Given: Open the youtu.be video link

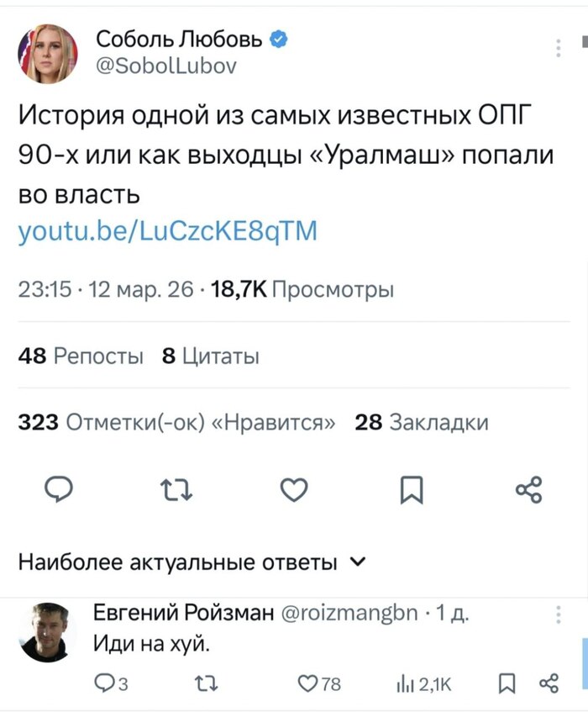Looking at the screenshot, I should pyautogui.click(x=168, y=230).
